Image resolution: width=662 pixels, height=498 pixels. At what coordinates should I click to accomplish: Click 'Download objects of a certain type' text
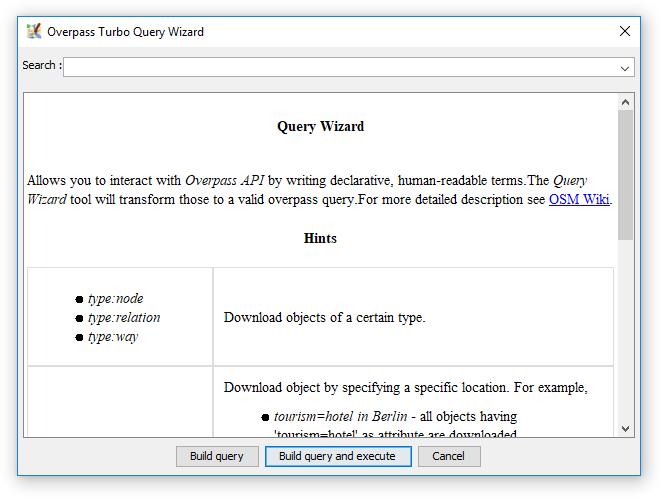click(324, 318)
